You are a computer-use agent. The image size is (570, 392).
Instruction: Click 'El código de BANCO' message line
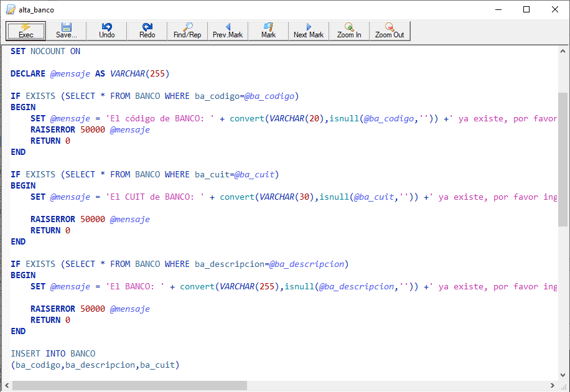(x=294, y=119)
